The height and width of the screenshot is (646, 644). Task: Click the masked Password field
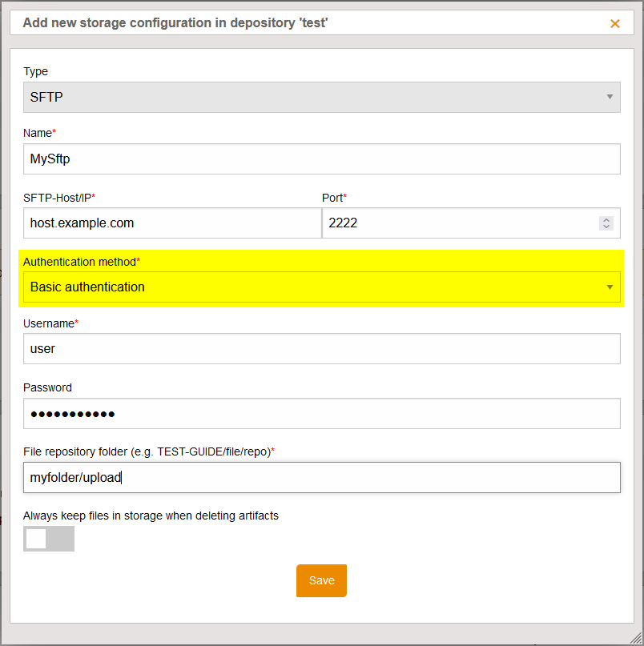coord(320,413)
